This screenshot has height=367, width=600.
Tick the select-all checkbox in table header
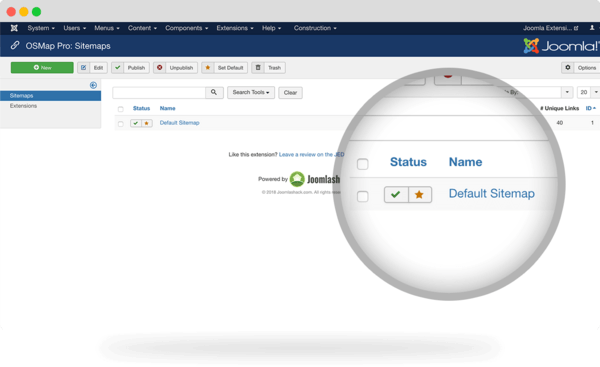[x=121, y=109]
